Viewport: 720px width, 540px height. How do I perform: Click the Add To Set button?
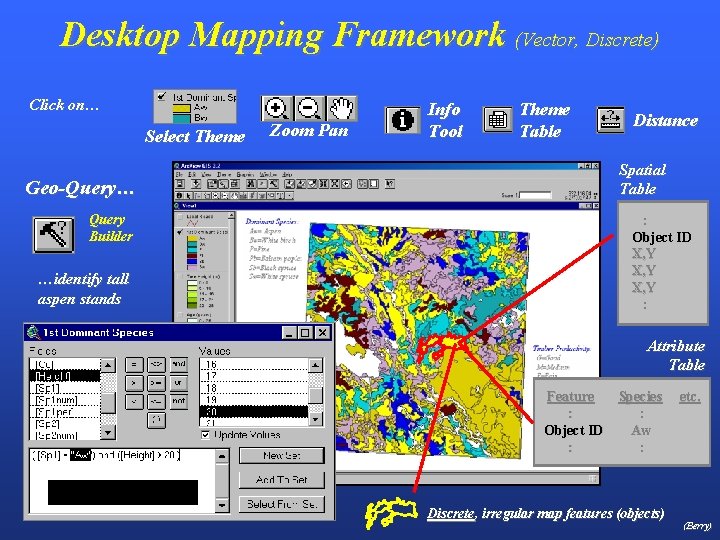tap(281, 480)
